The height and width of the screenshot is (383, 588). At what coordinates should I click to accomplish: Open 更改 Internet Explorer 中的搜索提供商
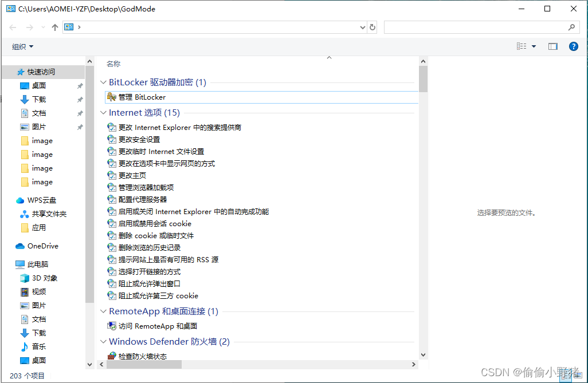(x=179, y=128)
